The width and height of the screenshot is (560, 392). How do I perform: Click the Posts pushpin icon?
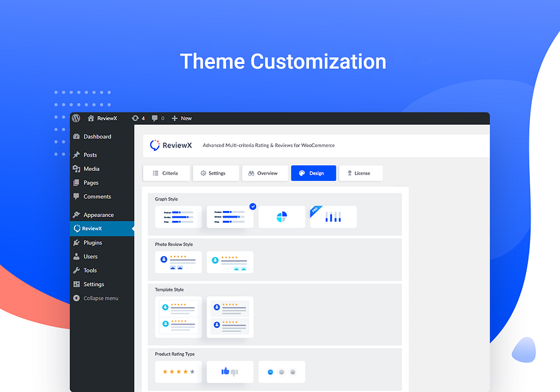pos(76,155)
